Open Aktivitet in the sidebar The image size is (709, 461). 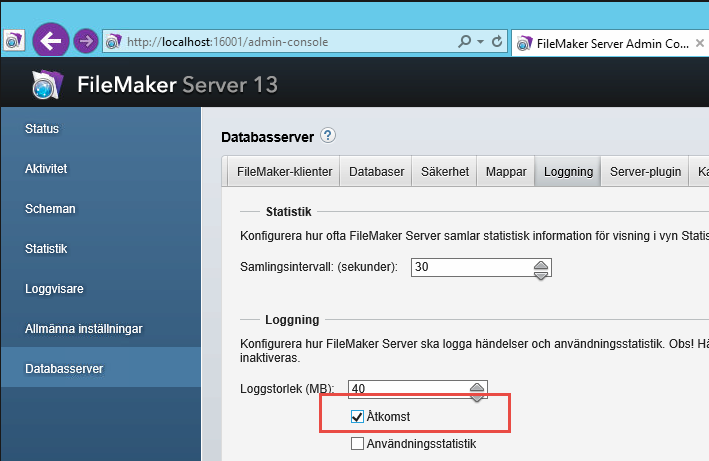pyautogui.click(x=46, y=169)
